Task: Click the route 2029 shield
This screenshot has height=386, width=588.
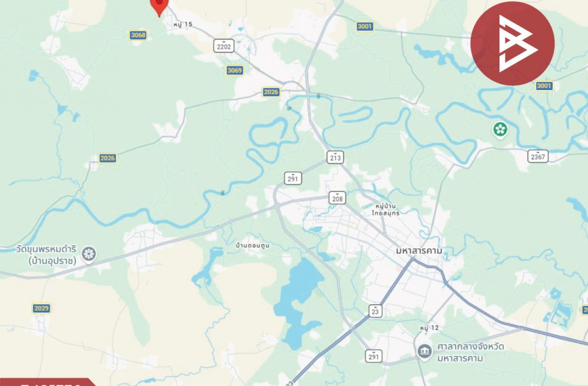Action: coord(41,308)
